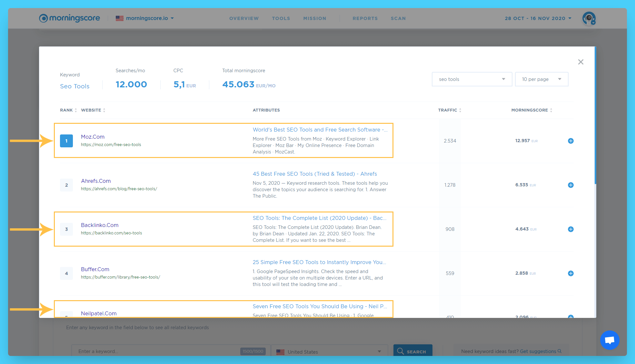Screen dimensions: 635x364
Task: Click the plus icon for Moz.com row
Action: tap(571, 141)
